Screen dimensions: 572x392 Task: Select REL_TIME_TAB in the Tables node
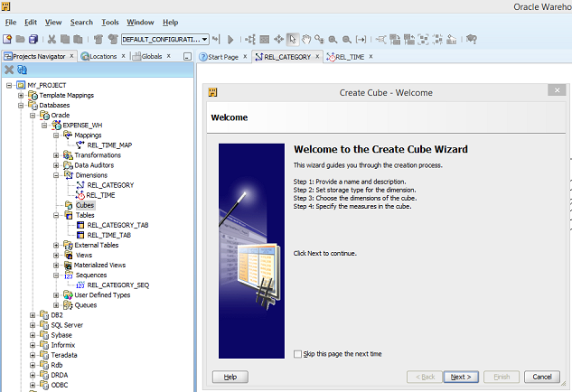(109, 235)
